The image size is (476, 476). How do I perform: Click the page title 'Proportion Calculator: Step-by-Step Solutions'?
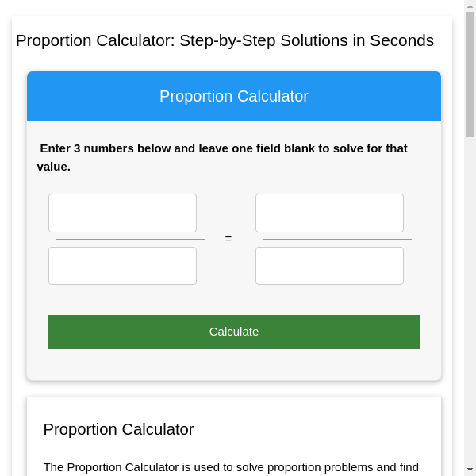point(225,40)
